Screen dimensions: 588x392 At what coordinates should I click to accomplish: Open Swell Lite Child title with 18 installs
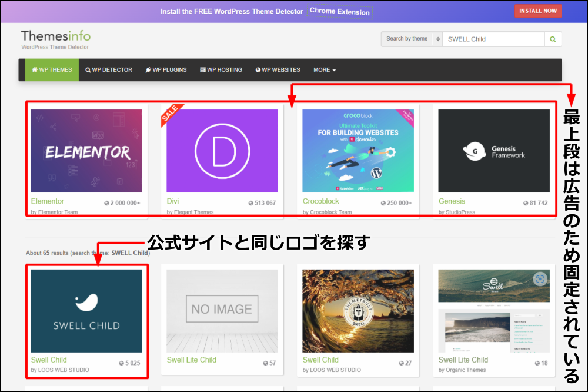463,360
